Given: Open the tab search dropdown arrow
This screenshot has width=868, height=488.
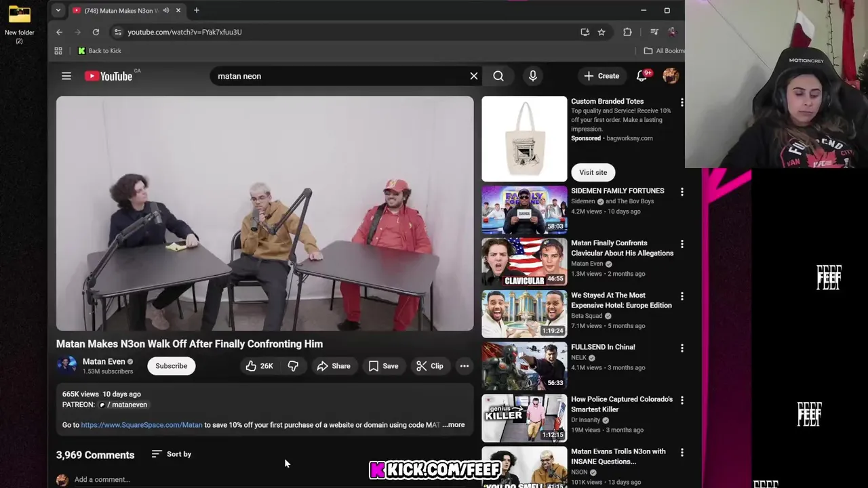Looking at the screenshot, I should coord(58,10).
